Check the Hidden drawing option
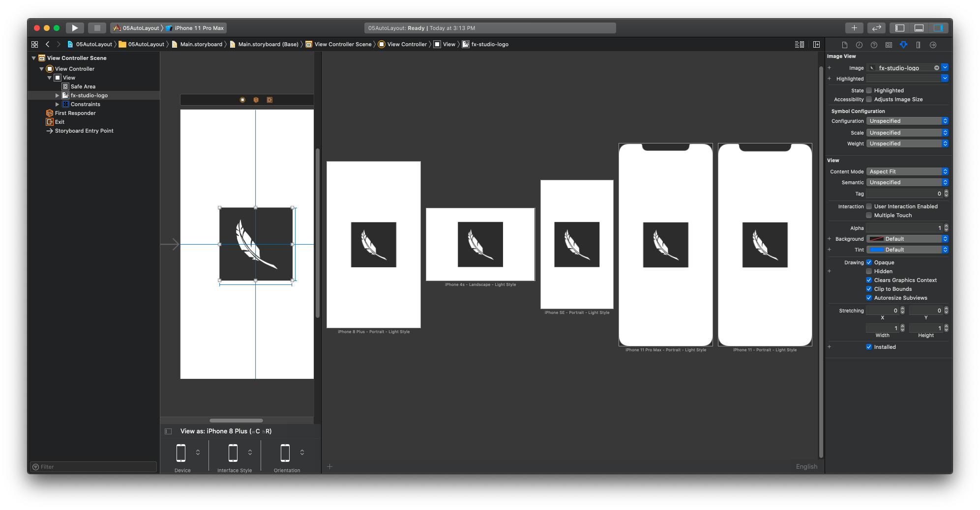The height and width of the screenshot is (510, 980). pyautogui.click(x=869, y=271)
